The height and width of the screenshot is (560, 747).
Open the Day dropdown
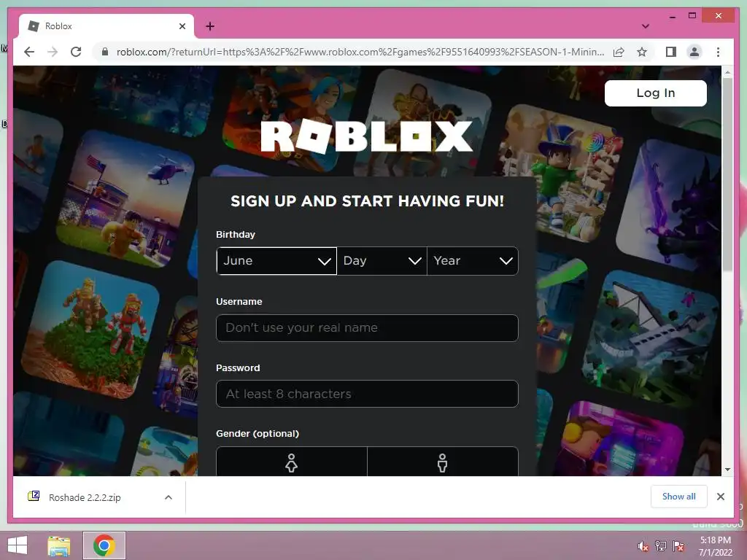click(x=382, y=260)
